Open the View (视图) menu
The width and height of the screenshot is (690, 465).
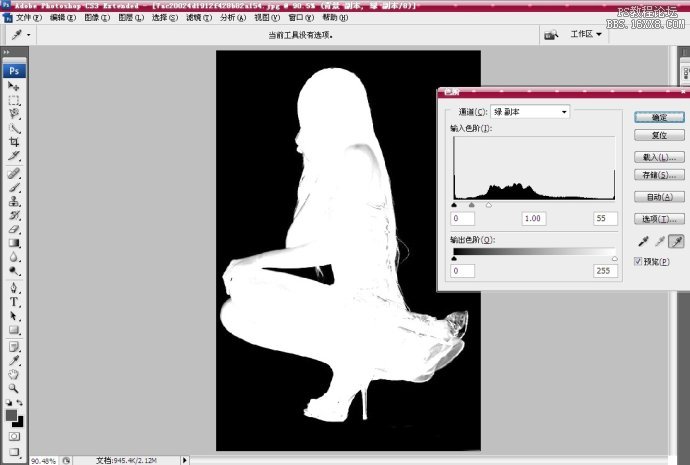click(x=267, y=18)
